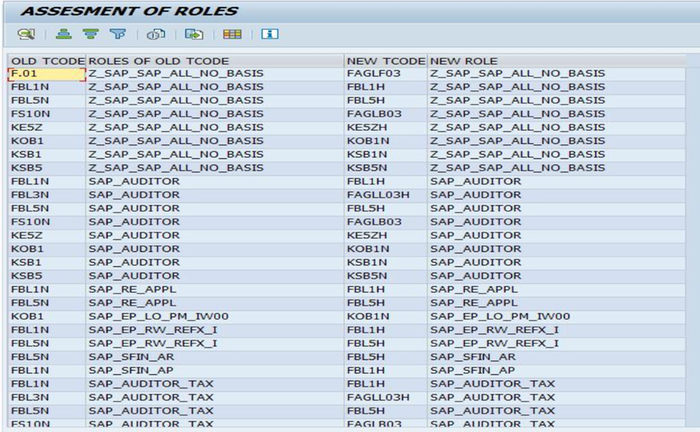Click the ASSESMENT OF ROLES title
The height and width of the screenshot is (432, 700).
(x=129, y=11)
